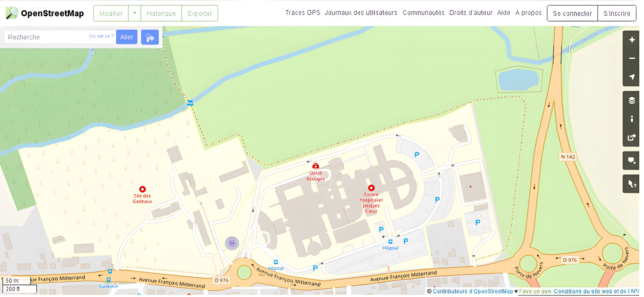Select the query features cursor tool
Viewport: 644px width, 297px height.
click(632, 184)
